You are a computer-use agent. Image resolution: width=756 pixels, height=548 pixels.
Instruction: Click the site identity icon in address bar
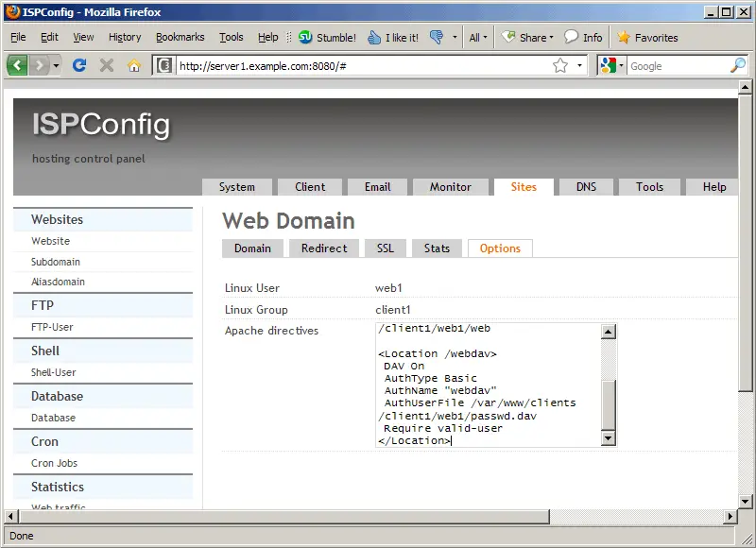(164, 65)
